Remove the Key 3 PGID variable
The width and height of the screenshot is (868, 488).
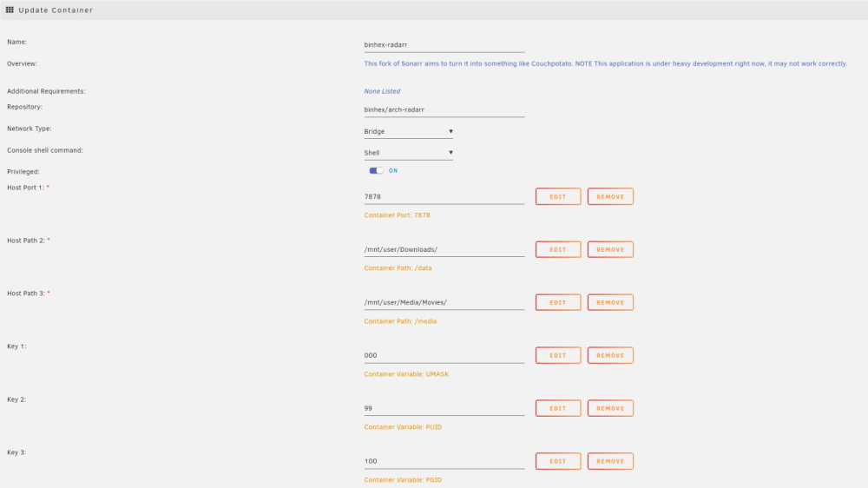point(610,461)
